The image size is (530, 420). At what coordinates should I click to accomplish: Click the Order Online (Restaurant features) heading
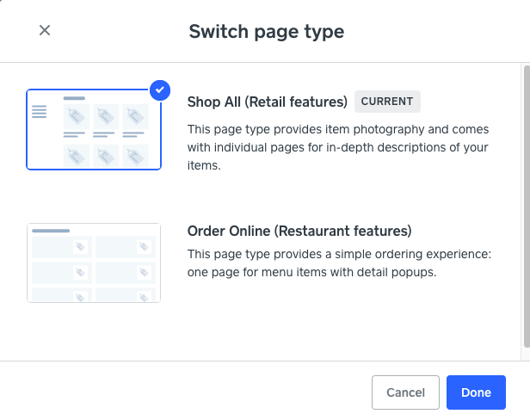(299, 231)
